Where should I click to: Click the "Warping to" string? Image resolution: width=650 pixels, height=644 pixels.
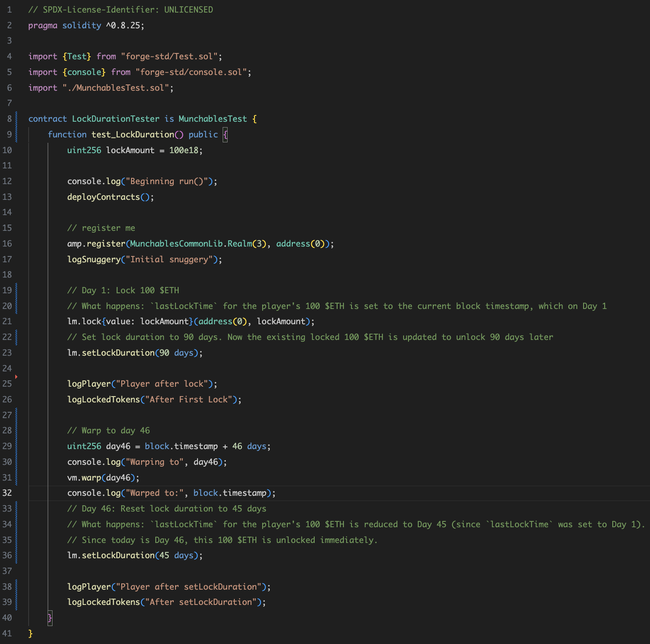coord(154,462)
